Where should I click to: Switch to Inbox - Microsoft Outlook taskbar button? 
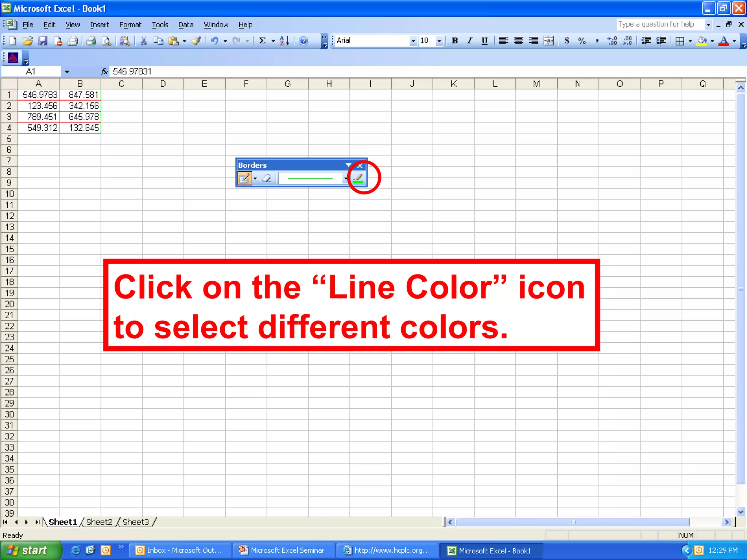[x=180, y=551]
